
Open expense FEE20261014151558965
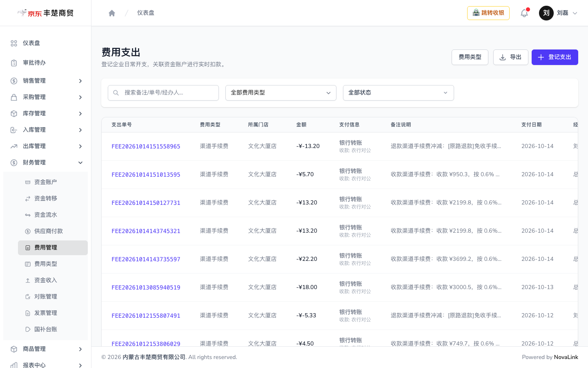146,146
